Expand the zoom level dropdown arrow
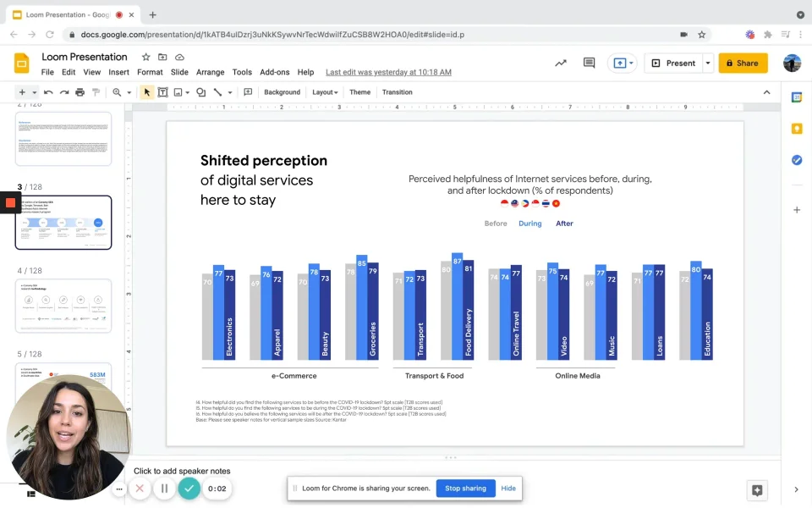 (129, 92)
